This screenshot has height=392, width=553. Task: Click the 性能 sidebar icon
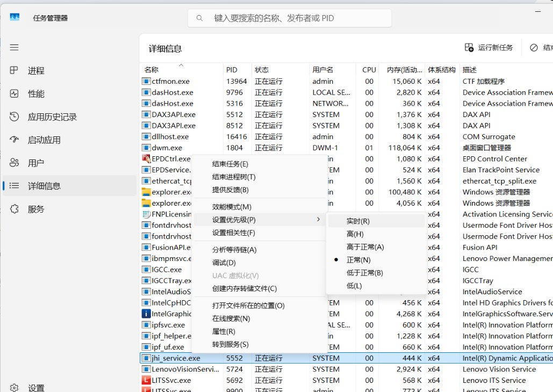coord(14,94)
